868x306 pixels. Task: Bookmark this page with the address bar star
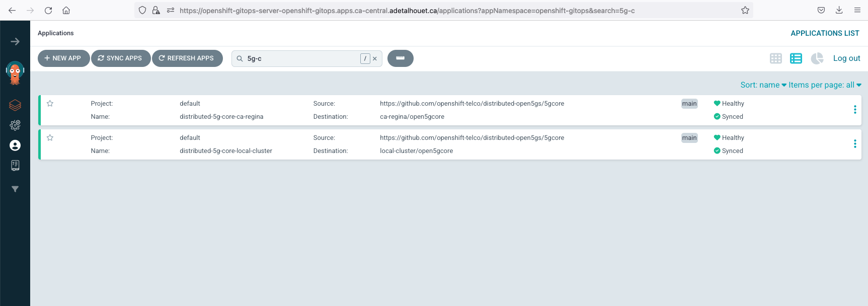click(x=745, y=10)
